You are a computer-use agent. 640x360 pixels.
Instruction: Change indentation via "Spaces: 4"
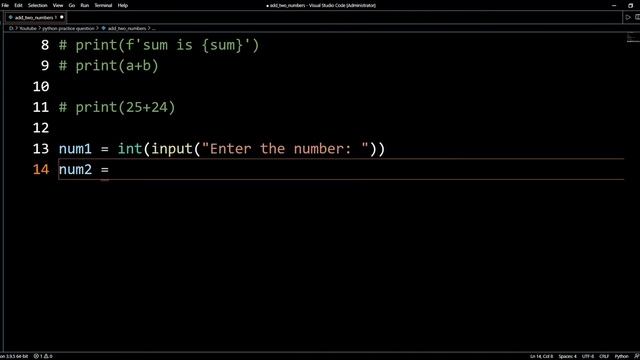point(567,356)
